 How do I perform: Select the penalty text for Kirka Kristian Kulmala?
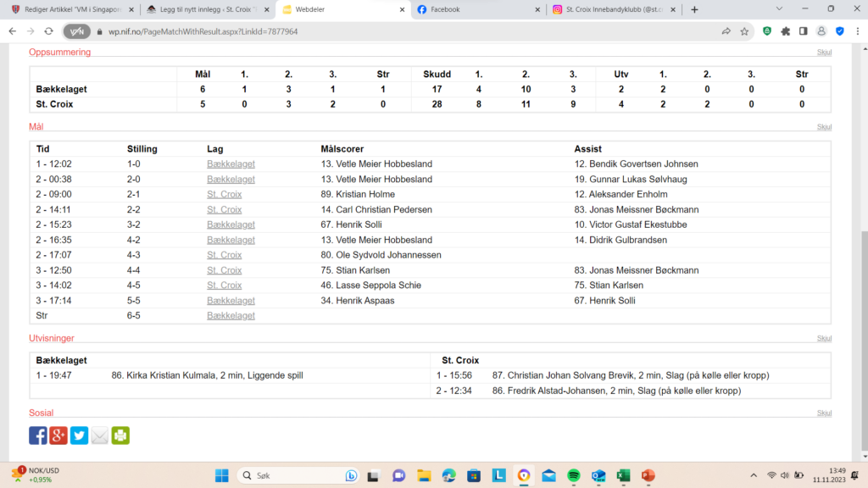(207, 375)
